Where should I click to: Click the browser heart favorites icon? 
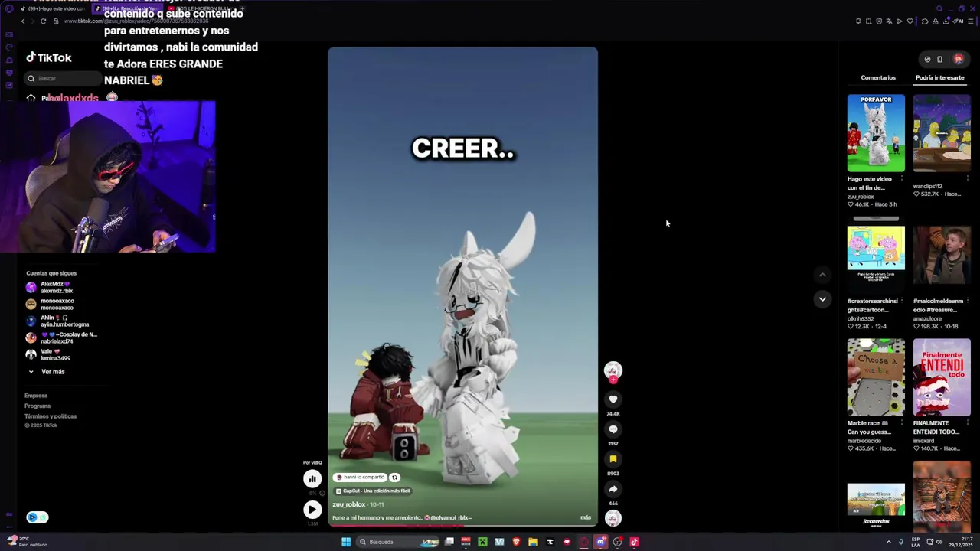point(910,21)
